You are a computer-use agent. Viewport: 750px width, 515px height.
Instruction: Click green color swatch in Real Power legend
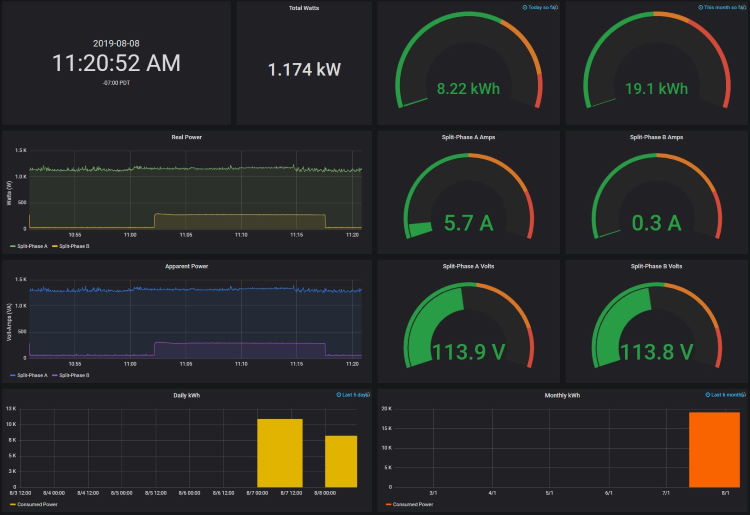pyautogui.click(x=12, y=246)
